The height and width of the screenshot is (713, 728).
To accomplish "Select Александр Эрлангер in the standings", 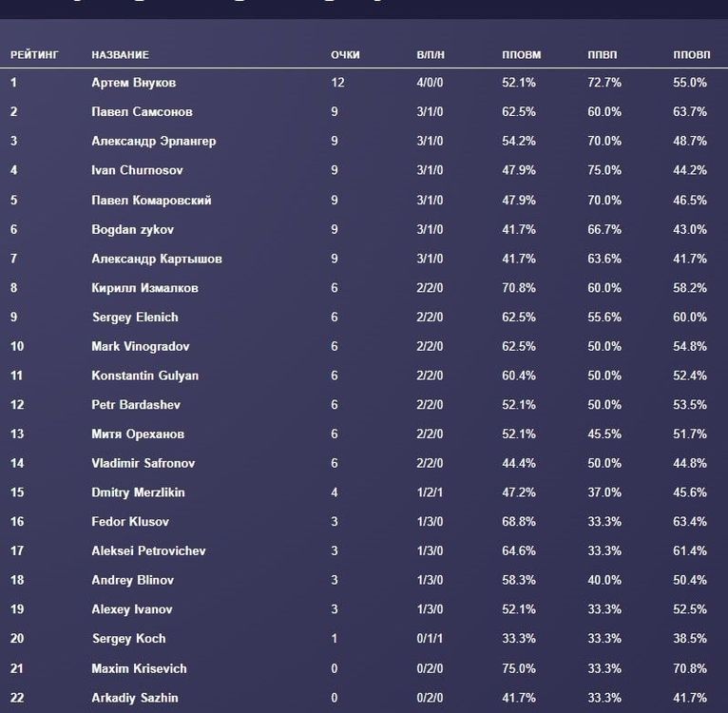I will click(x=153, y=142).
